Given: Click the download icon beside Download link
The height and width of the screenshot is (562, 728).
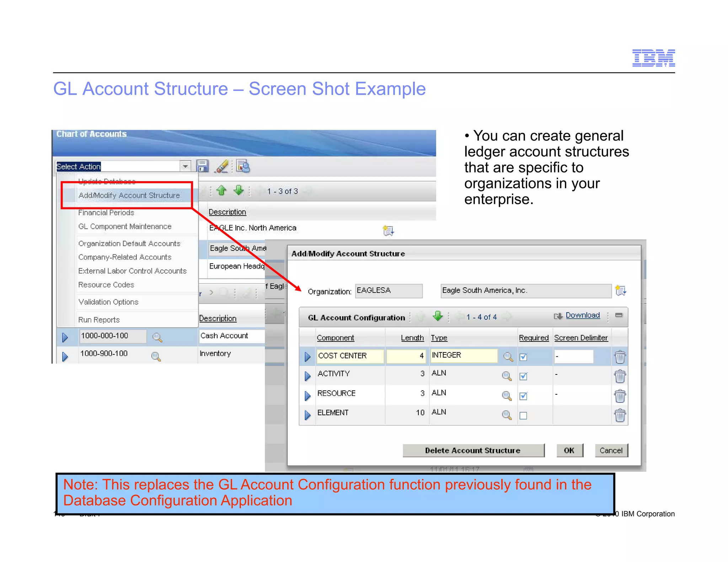Looking at the screenshot, I should [x=558, y=316].
